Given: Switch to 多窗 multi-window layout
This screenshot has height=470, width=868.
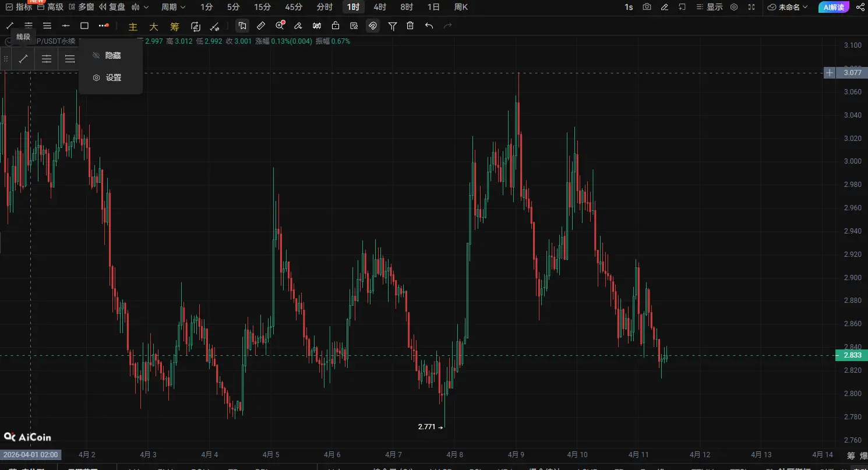Looking at the screenshot, I should pyautogui.click(x=81, y=7).
